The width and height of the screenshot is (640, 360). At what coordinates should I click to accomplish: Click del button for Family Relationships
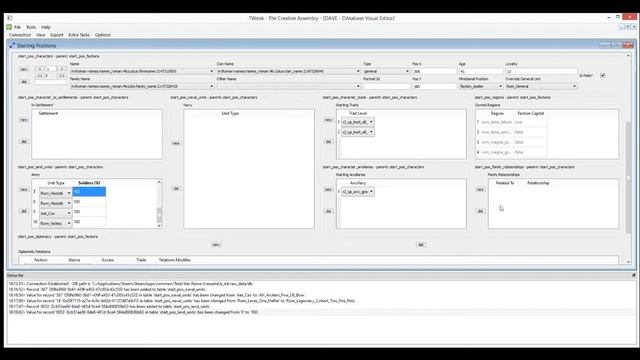[x=480, y=211]
